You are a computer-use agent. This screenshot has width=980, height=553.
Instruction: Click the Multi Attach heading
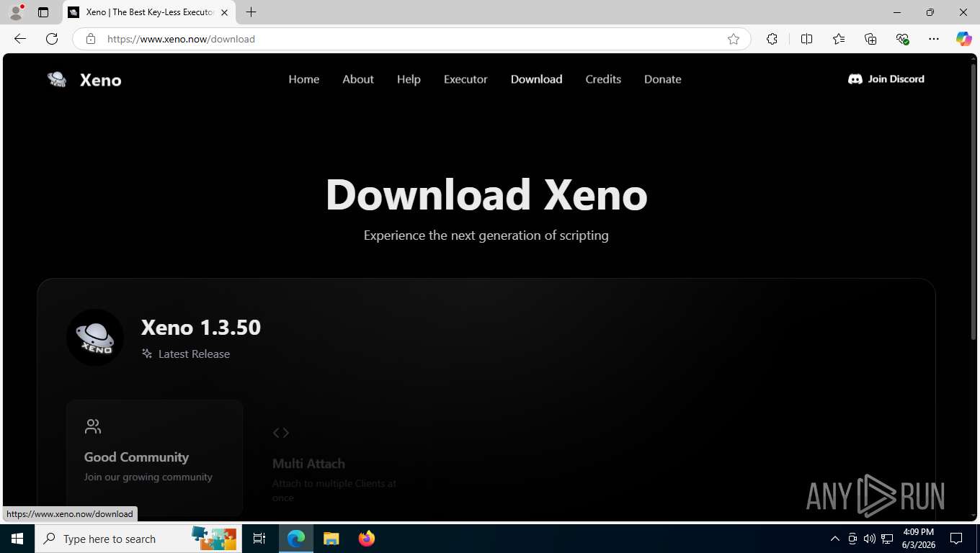308,464
